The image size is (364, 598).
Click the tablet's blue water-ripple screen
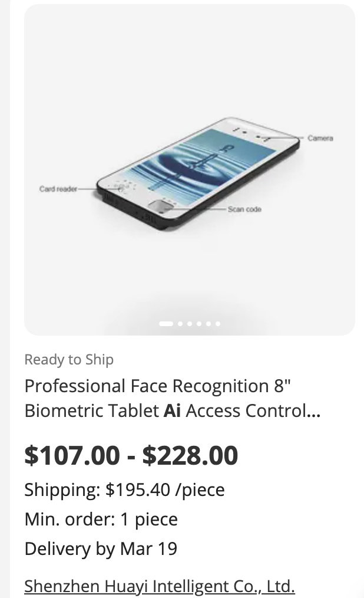click(200, 162)
